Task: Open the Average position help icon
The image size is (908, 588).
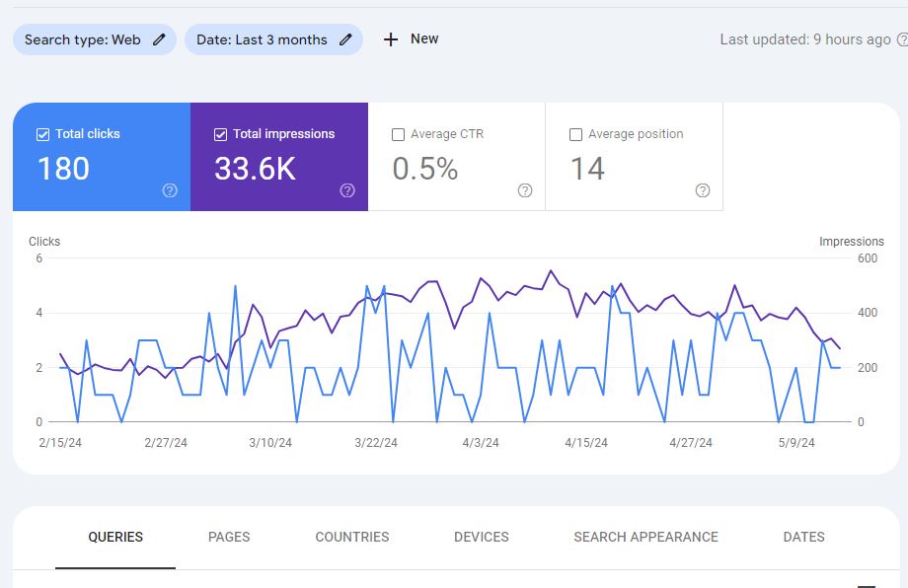Action: (703, 190)
